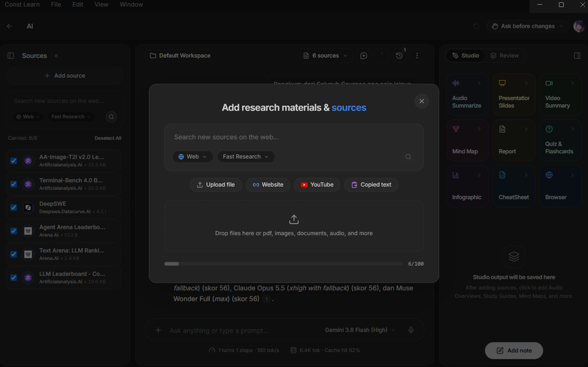The image size is (588, 367).
Task: Uncheck the LLM Leaderboard source
Action: coord(14,278)
